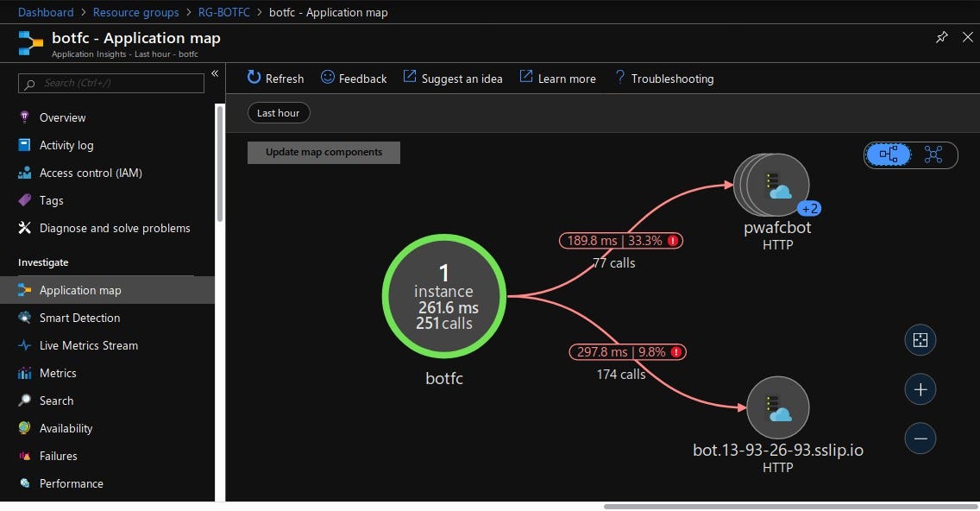Open Access control (IAM)
This screenshot has height=511, width=980.
point(108,173)
